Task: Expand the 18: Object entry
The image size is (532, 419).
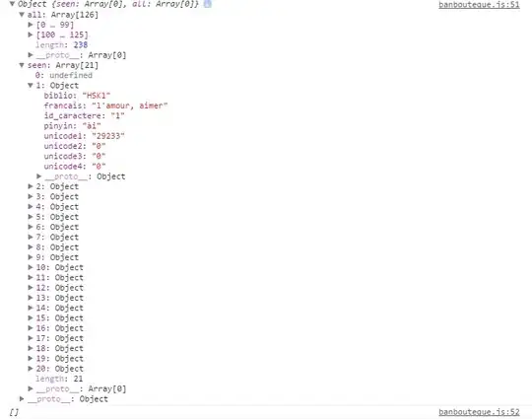Action: [31, 348]
